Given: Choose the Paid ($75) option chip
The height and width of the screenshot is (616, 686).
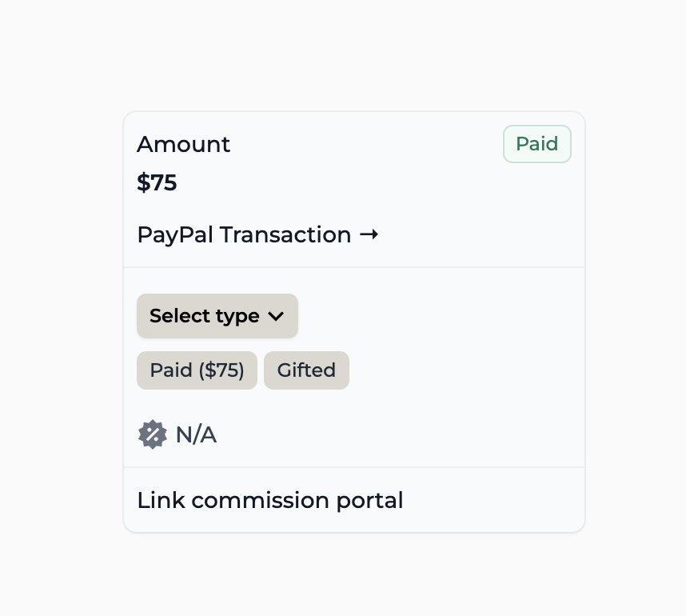Looking at the screenshot, I should (x=197, y=370).
